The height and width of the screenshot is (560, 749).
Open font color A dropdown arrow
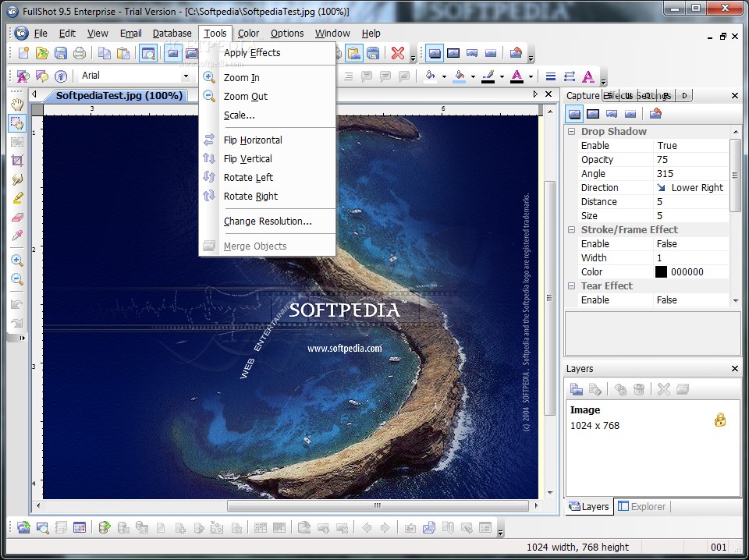[531, 76]
